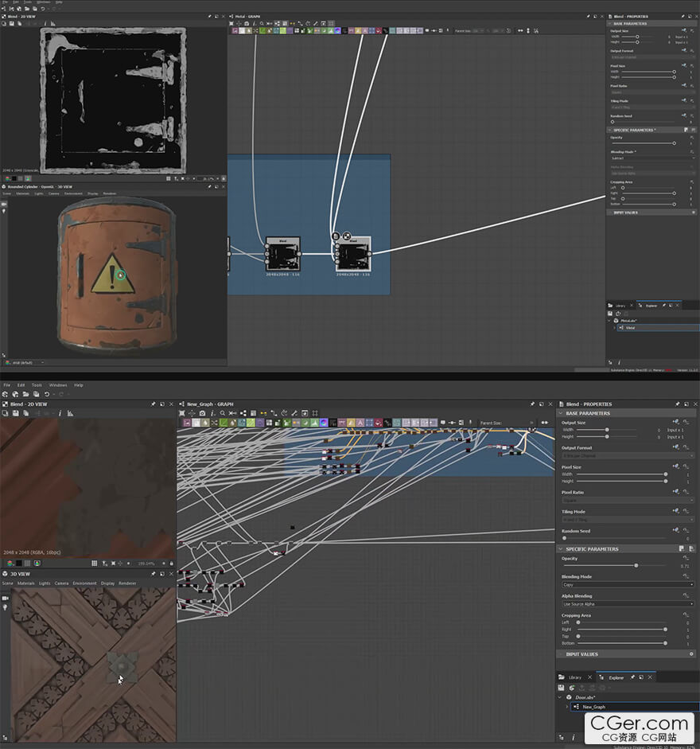The width and height of the screenshot is (700, 749).
Task: Toggle the pin on the upper Blend 2D View panel
Action: click(209, 16)
